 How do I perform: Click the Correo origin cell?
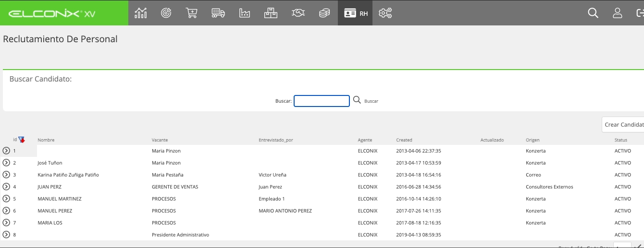click(533, 175)
